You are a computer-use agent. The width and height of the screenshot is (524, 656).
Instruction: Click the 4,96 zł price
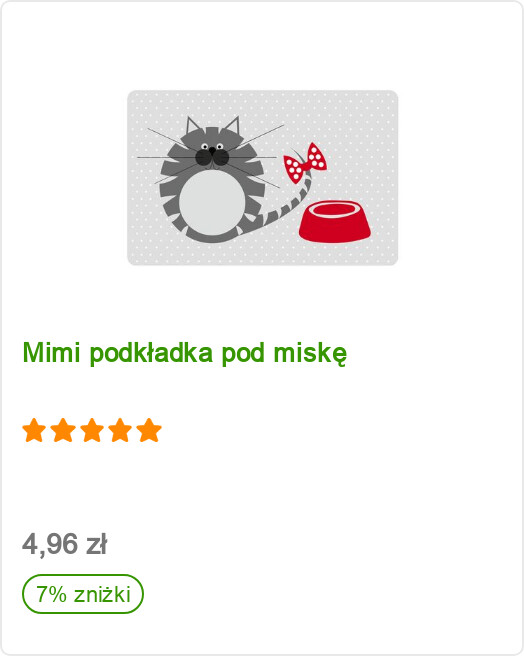(64, 544)
